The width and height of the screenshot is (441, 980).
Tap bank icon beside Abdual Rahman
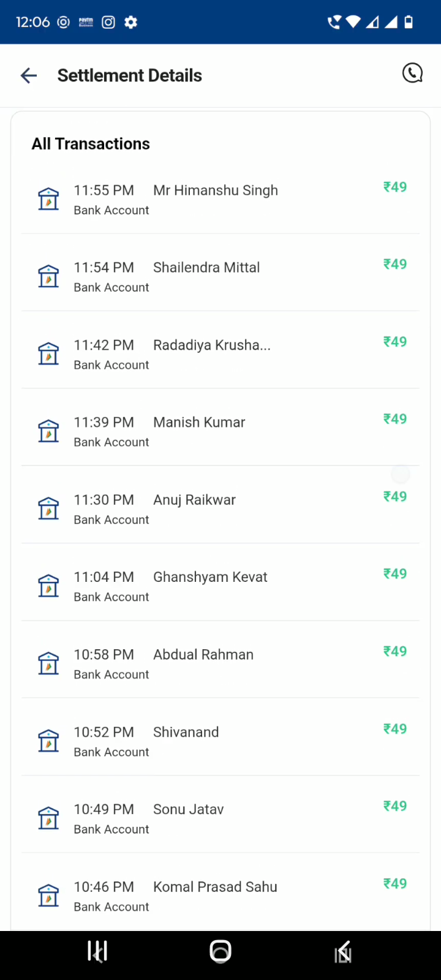pos(48,663)
